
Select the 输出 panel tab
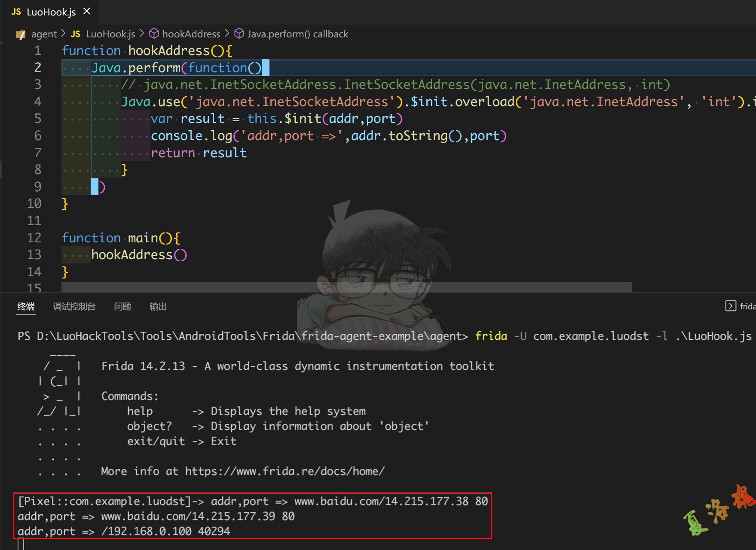tap(158, 306)
